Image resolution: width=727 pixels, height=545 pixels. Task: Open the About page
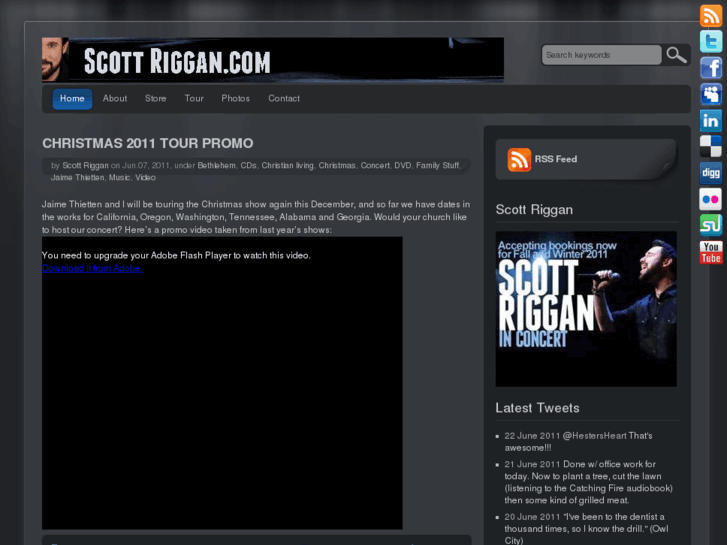[115, 99]
